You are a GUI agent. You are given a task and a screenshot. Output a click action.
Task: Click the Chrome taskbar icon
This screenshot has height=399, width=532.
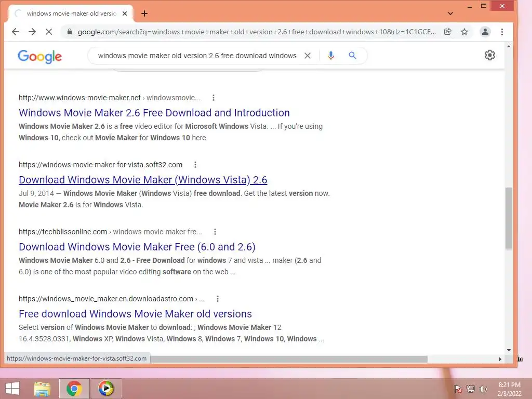(x=74, y=389)
